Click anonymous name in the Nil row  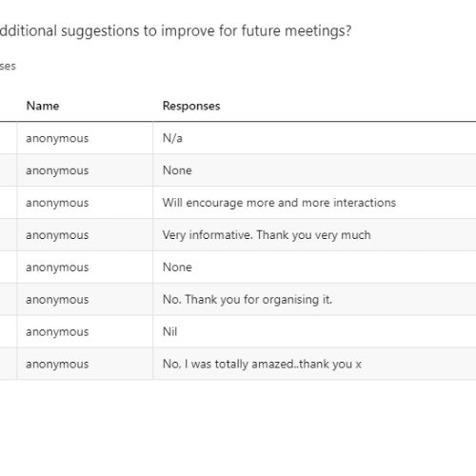[x=57, y=332]
